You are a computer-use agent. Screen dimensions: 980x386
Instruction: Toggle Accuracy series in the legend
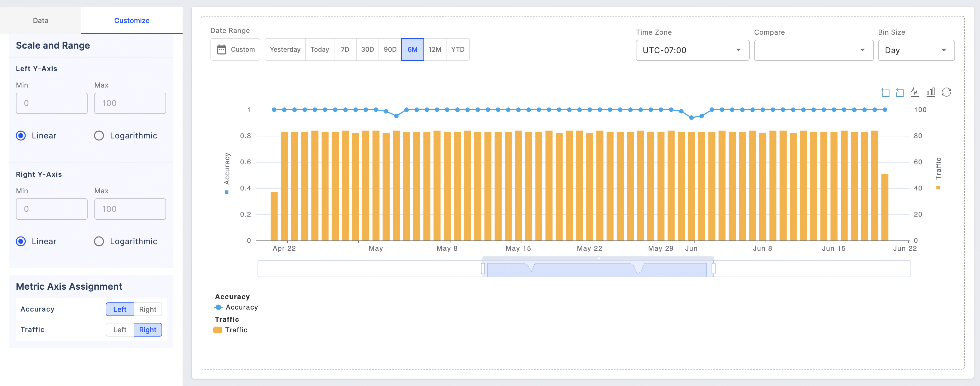(x=236, y=307)
